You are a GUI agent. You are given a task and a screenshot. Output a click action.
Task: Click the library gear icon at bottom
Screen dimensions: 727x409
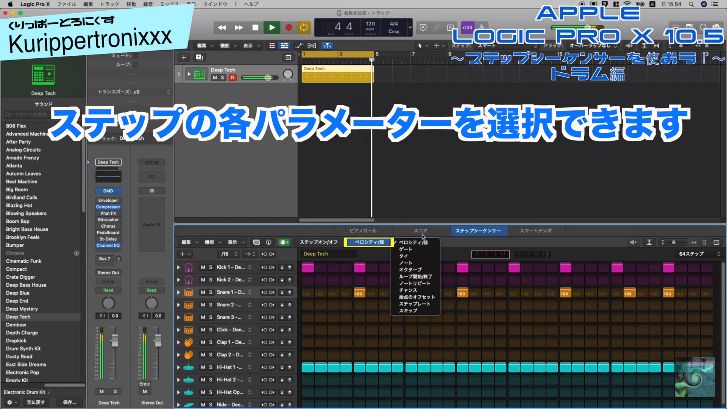coord(10,403)
